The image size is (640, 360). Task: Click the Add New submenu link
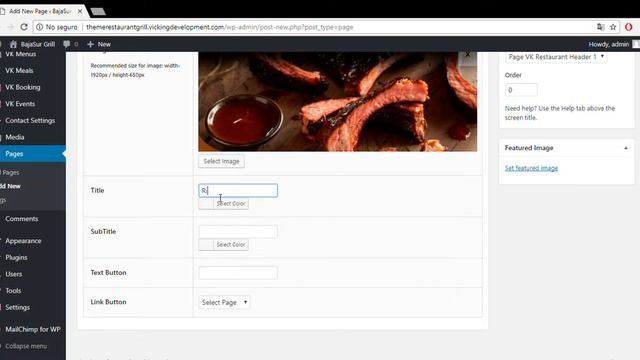tap(11, 186)
